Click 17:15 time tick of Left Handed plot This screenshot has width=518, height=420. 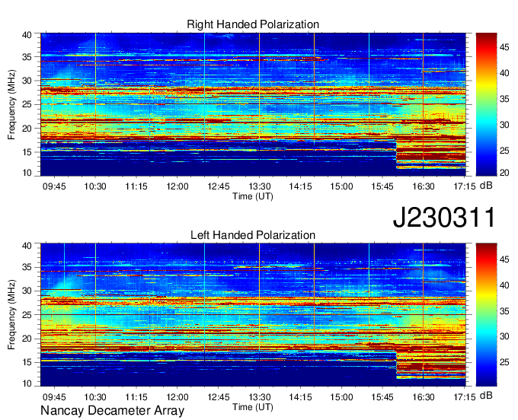click(464, 396)
